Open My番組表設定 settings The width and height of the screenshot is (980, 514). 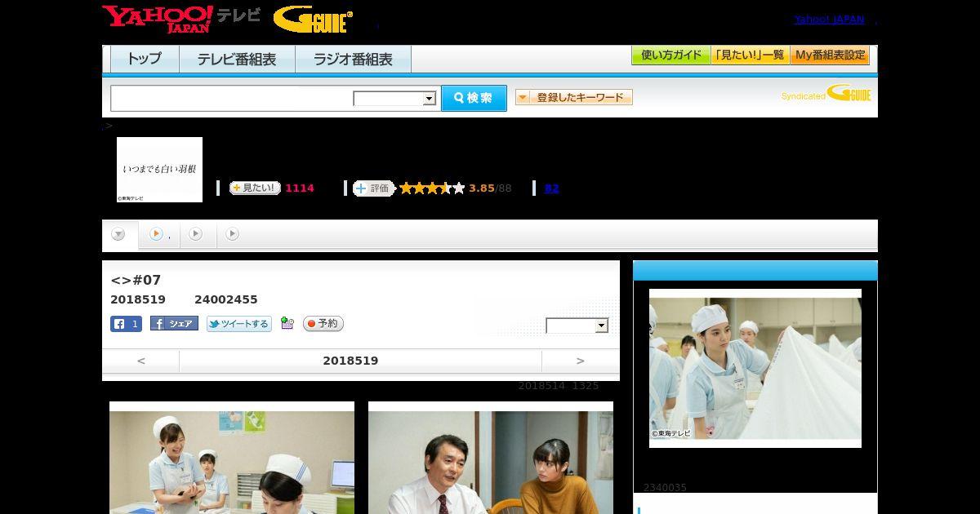point(830,55)
